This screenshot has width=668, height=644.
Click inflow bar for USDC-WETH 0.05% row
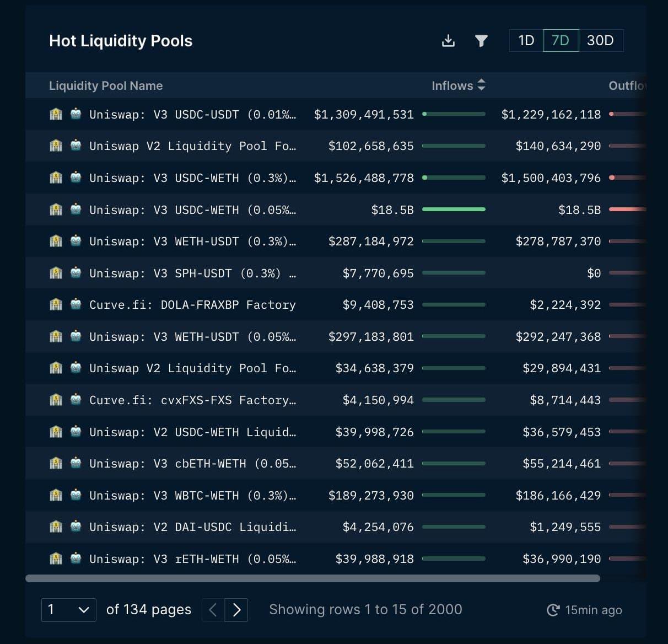(x=454, y=210)
